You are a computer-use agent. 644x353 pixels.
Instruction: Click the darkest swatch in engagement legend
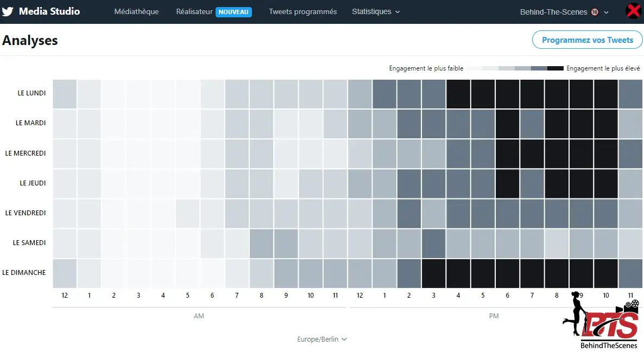pos(555,68)
